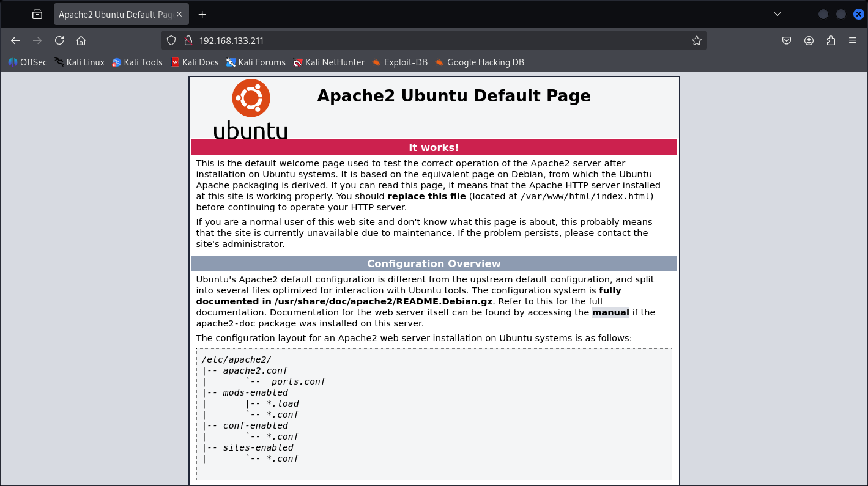
Task: Open the Google Hacking DB bookmark
Action: (x=480, y=62)
